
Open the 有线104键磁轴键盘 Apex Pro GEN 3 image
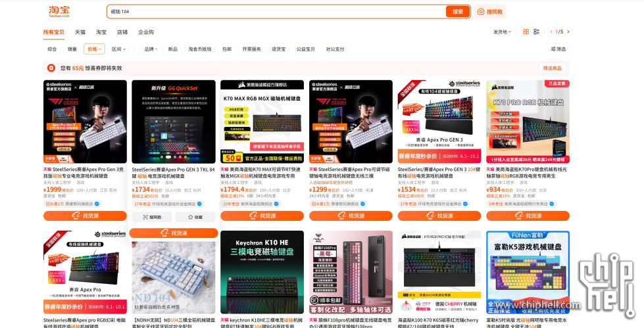tap(439, 122)
